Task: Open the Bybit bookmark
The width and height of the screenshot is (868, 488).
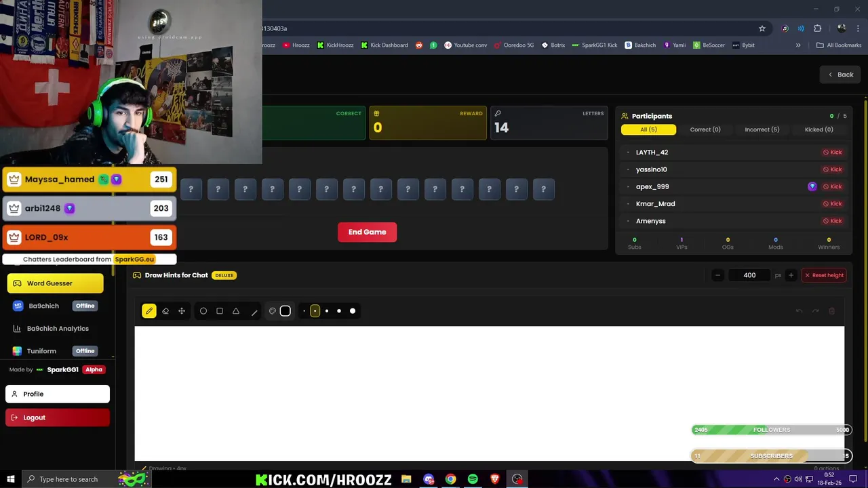Action: [x=744, y=45]
